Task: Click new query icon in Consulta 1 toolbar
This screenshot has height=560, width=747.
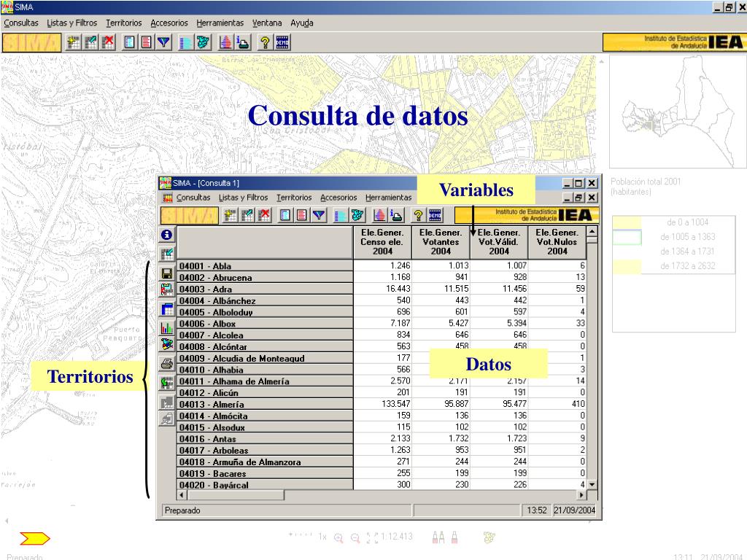Action: (230, 216)
